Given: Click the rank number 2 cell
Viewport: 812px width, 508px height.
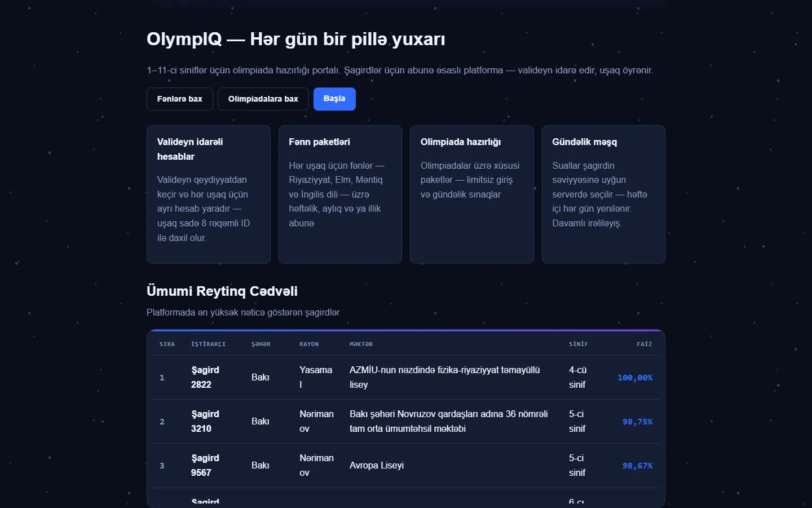Looking at the screenshot, I should coord(162,422).
